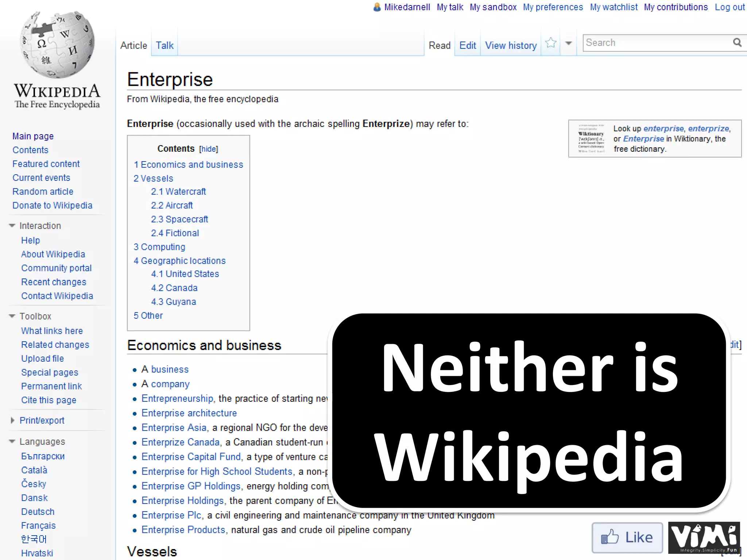Image resolution: width=747 pixels, height=560 pixels.
Task: Jump to 4.2 Canada section
Action: point(174,288)
